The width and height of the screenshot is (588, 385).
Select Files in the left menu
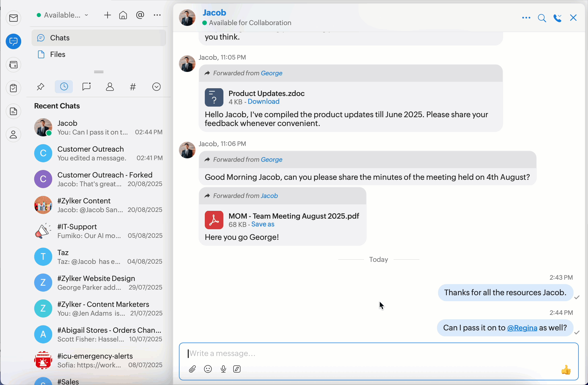[x=57, y=54]
